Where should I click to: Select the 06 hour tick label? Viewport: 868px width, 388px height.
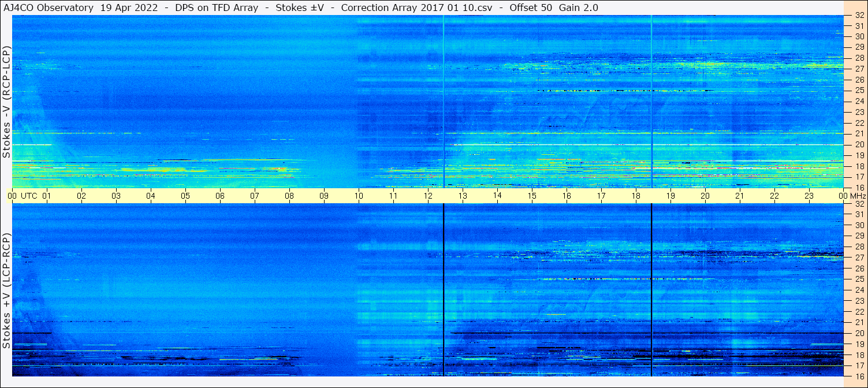[x=220, y=196]
